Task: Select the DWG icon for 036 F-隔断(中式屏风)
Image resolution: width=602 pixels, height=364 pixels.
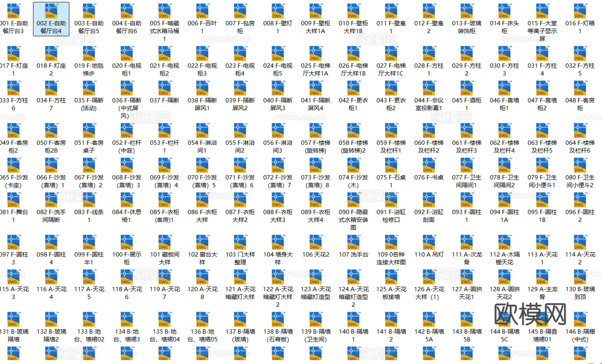Action: (127, 88)
